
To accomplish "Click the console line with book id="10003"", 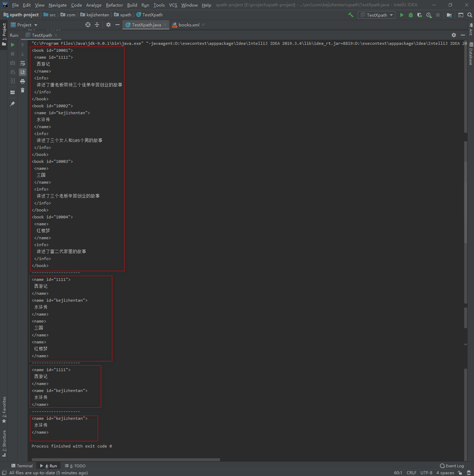I will (52, 161).
